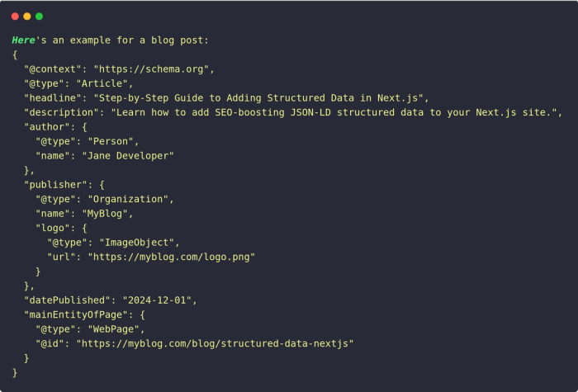
Task: Click the opening brace after "publisher"
Action: [102, 185]
